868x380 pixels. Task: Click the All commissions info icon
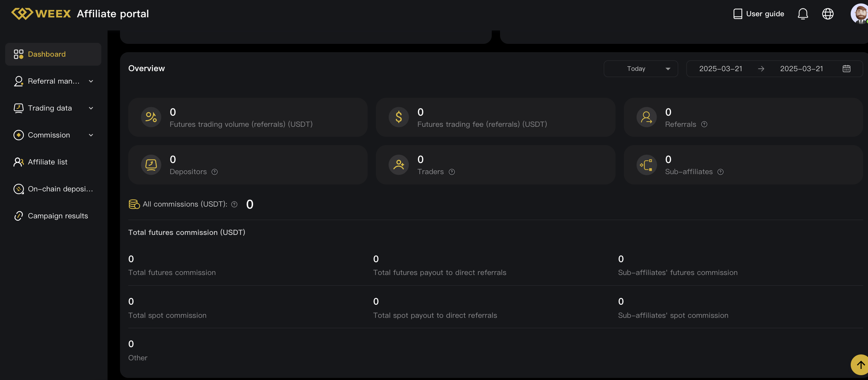pos(234,205)
